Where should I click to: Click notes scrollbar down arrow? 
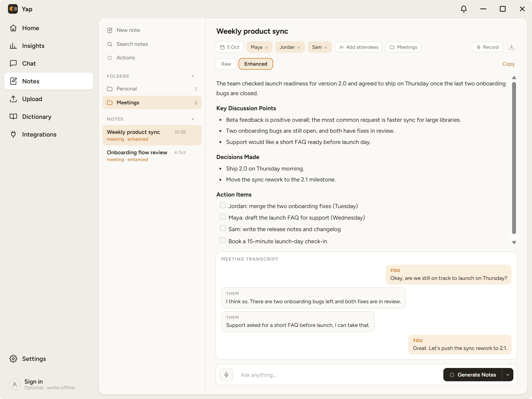[x=514, y=242]
